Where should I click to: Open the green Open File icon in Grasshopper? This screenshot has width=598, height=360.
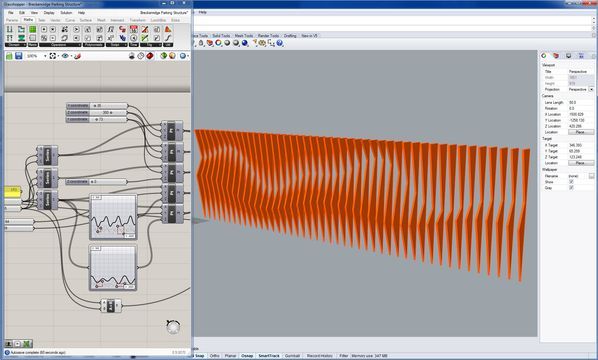coord(9,56)
